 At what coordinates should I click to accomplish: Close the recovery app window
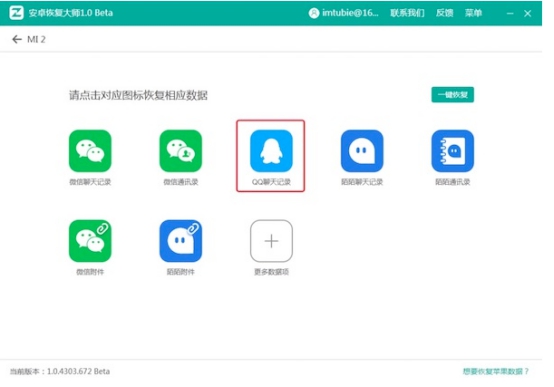[528, 13]
